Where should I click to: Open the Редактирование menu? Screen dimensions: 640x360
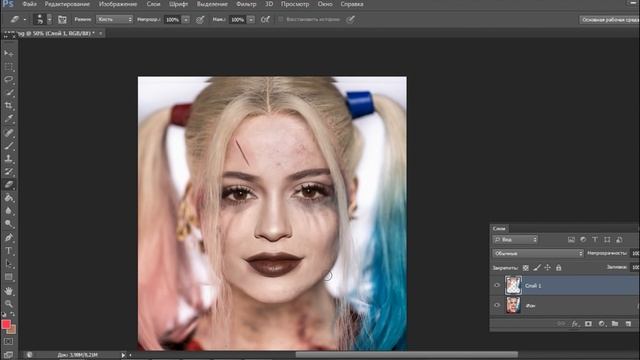67,4
